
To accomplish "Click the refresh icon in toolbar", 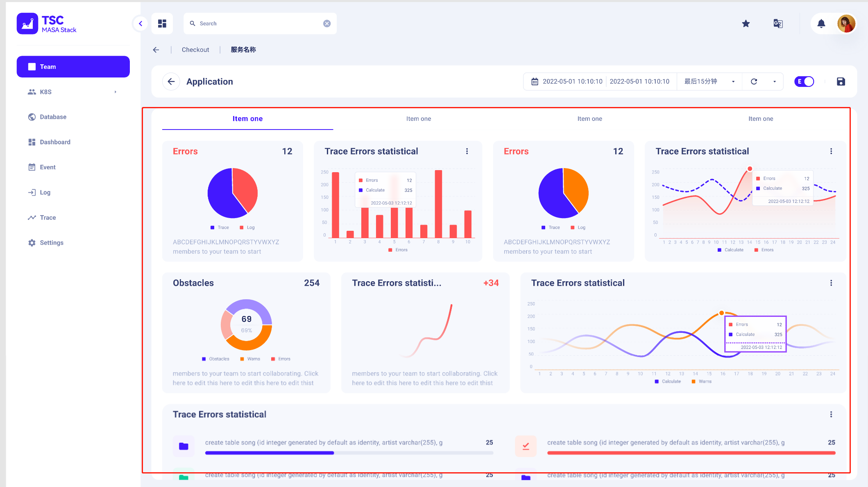I will coord(754,82).
